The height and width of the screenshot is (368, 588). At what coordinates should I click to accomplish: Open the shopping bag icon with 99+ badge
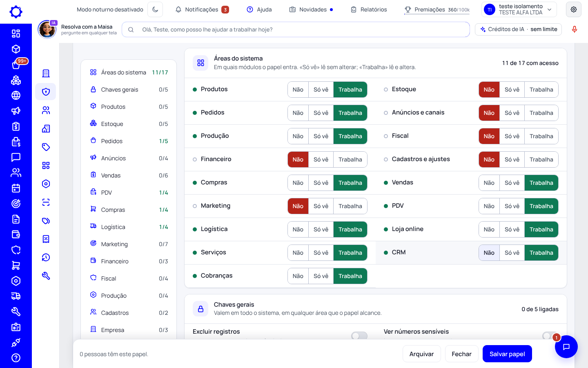pos(16,65)
